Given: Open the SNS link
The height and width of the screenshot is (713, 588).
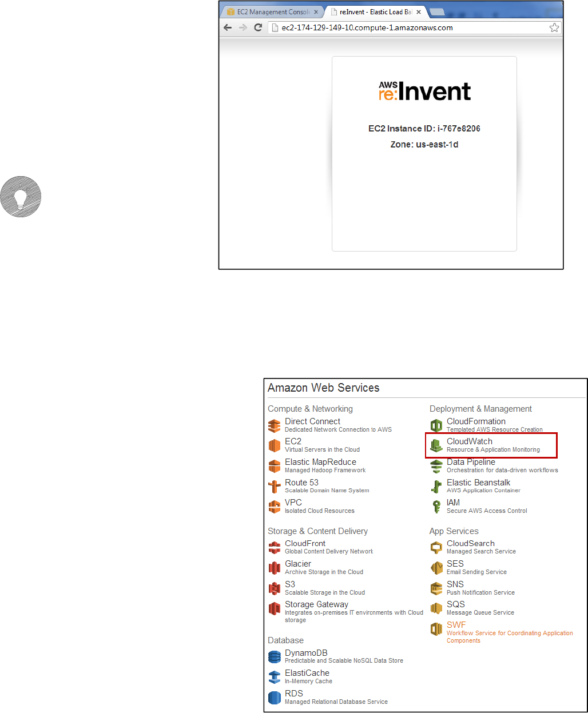Looking at the screenshot, I should click(x=455, y=584).
